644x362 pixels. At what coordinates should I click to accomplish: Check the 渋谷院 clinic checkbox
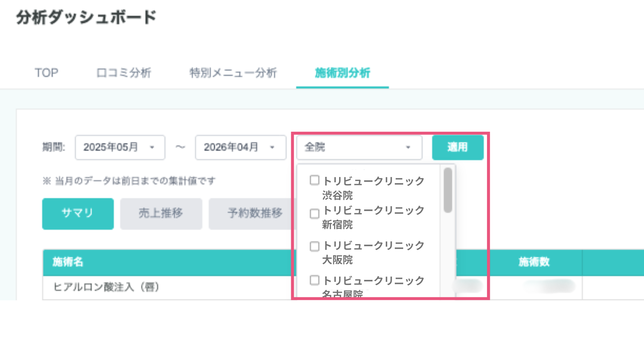point(314,180)
